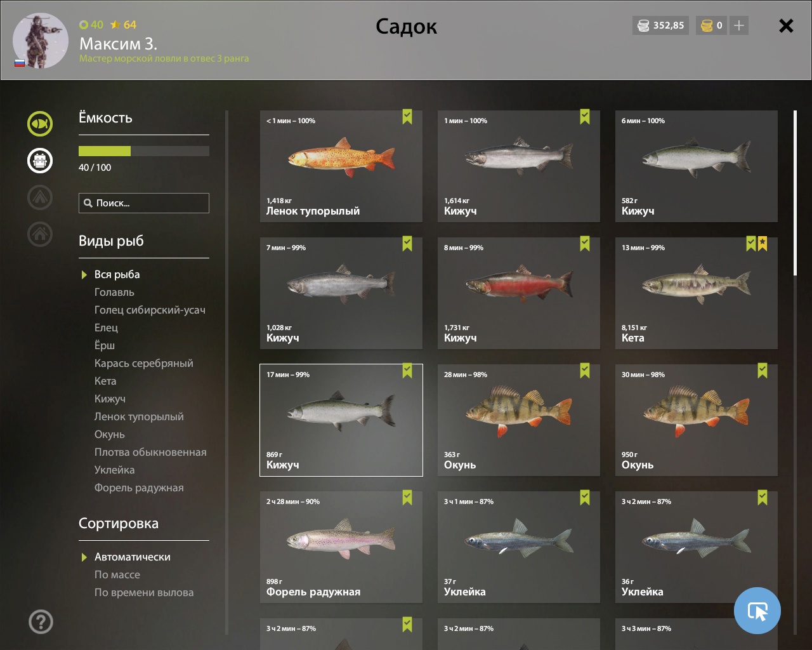Filter fish list by Окунь
Viewport: 812px width, 650px height.
[110, 434]
